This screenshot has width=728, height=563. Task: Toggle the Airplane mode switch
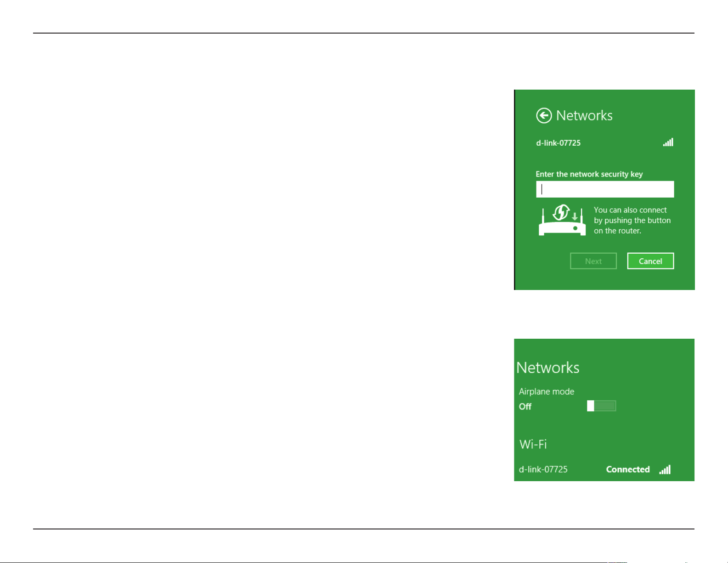coord(601,406)
